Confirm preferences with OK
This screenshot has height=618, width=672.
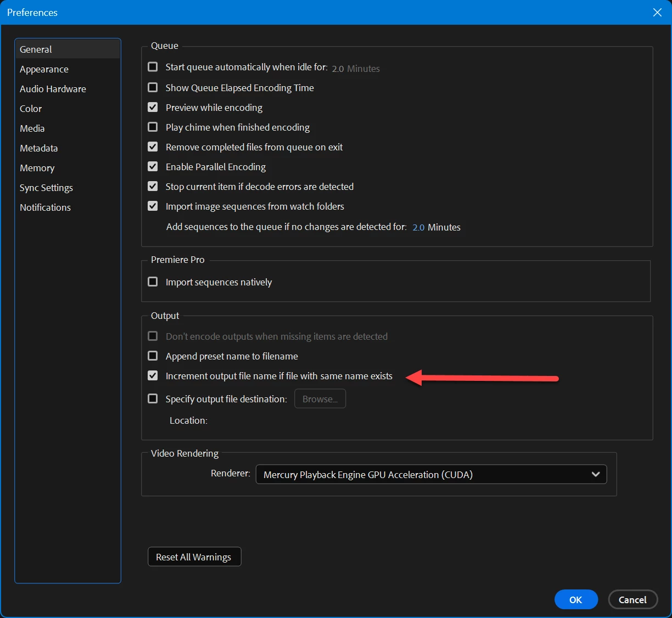576,599
